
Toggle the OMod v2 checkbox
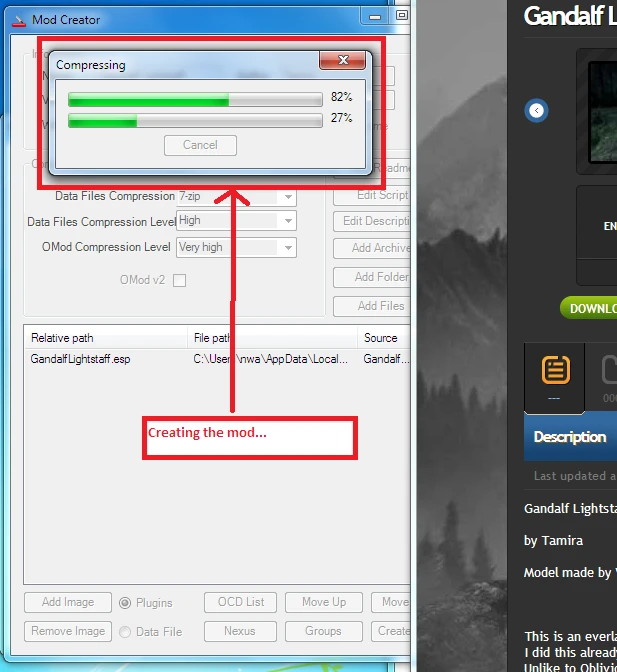pos(180,281)
